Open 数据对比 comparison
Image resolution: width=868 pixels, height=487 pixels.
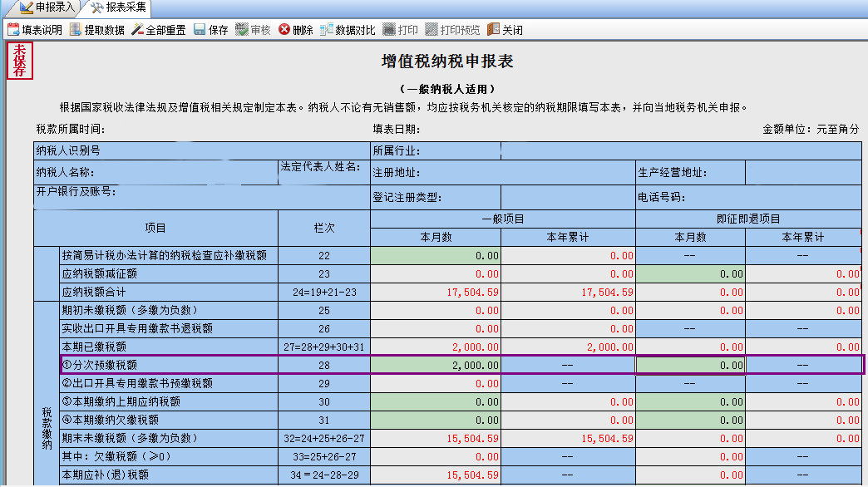pos(348,30)
